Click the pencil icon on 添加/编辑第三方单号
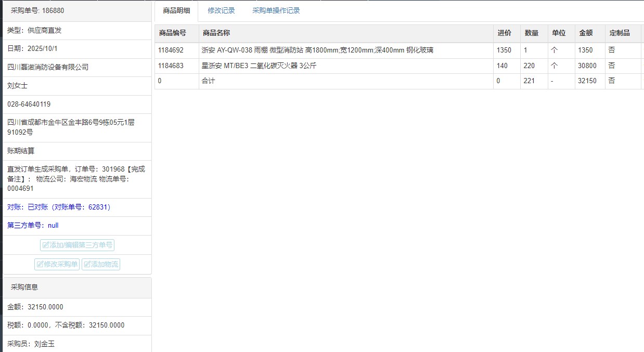Image resolution: width=644 pixels, height=352 pixels. [46, 245]
